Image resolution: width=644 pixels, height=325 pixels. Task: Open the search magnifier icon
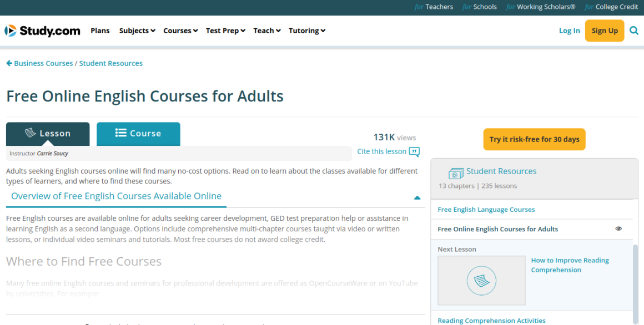point(633,31)
